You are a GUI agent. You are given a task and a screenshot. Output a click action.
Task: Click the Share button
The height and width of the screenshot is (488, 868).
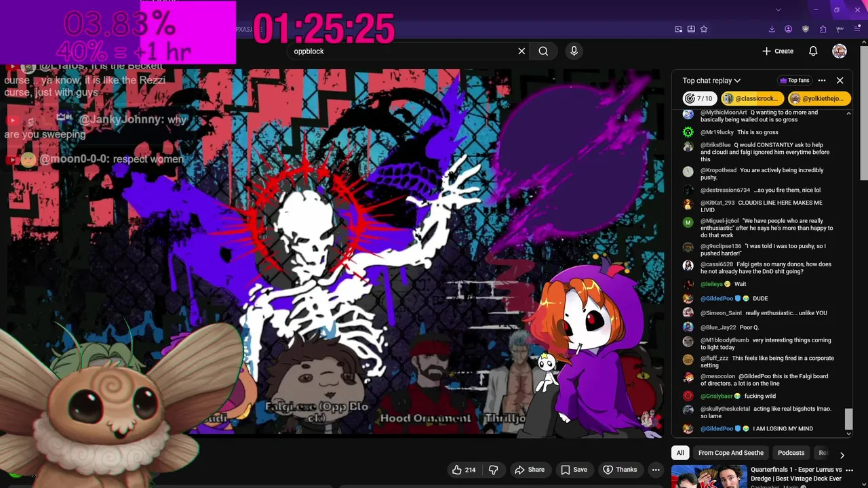point(530,470)
